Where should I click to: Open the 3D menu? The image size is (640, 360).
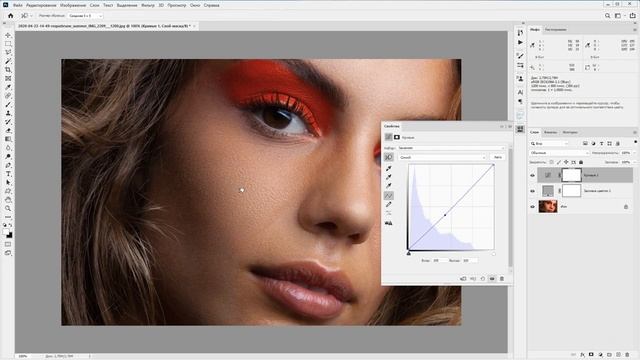[161, 5]
